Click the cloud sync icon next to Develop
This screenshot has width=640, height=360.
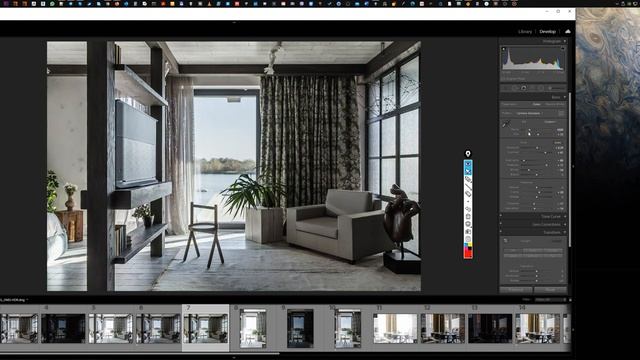(567, 31)
